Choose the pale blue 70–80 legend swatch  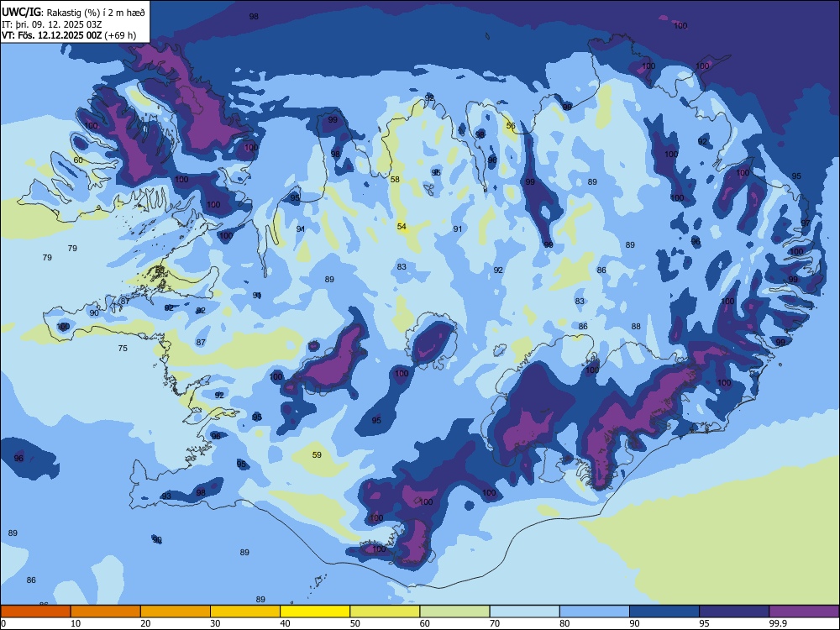click(x=525, y=612)
